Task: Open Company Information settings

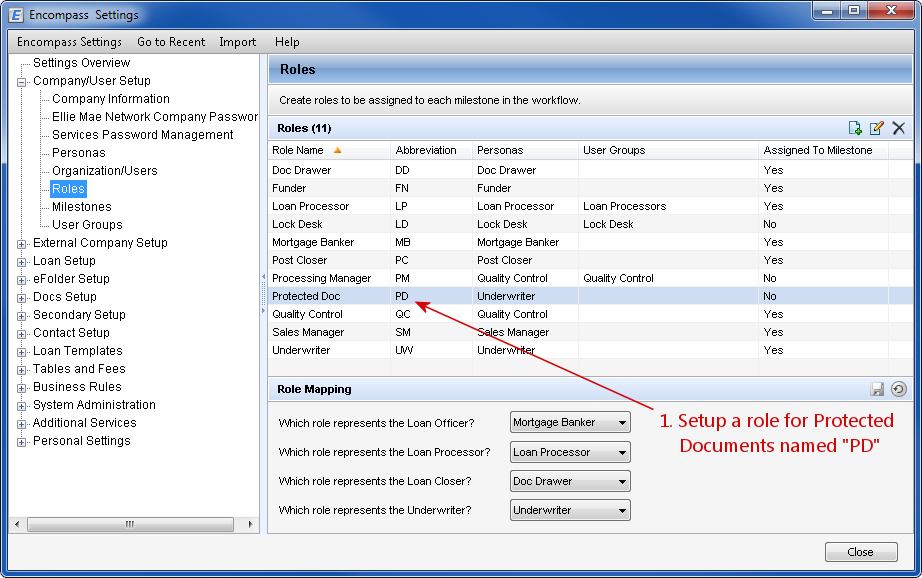Action: point(111,99)
